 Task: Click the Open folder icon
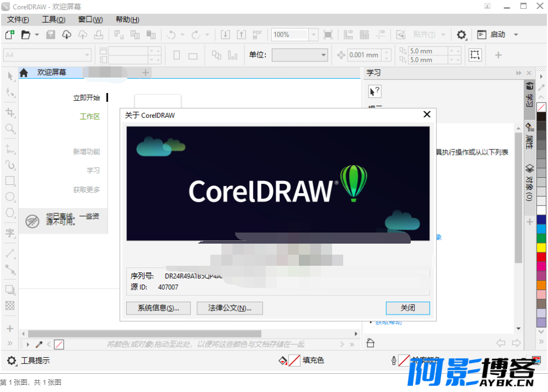[25, 35]
